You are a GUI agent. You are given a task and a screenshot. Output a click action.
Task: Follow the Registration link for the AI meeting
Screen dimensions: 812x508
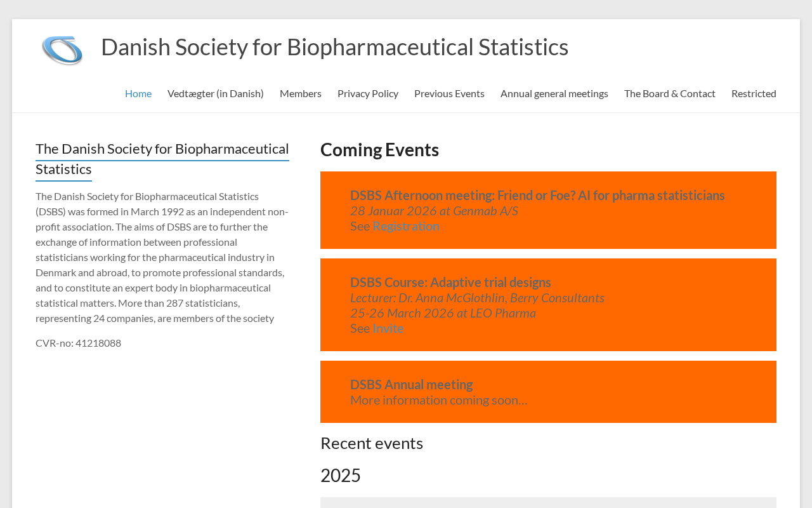coord(406,226)
